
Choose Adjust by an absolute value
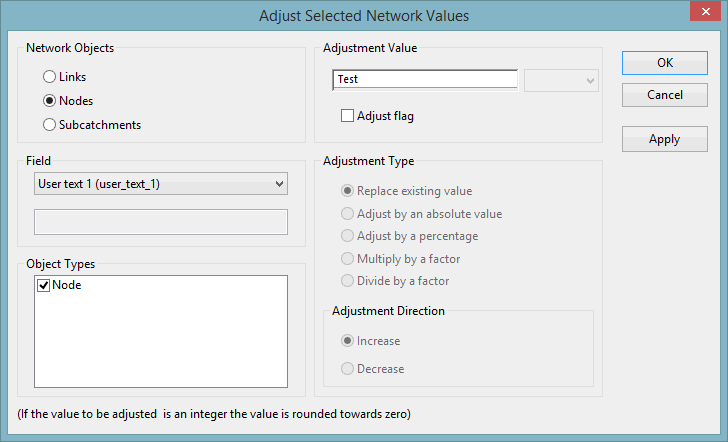click(348, 214)
